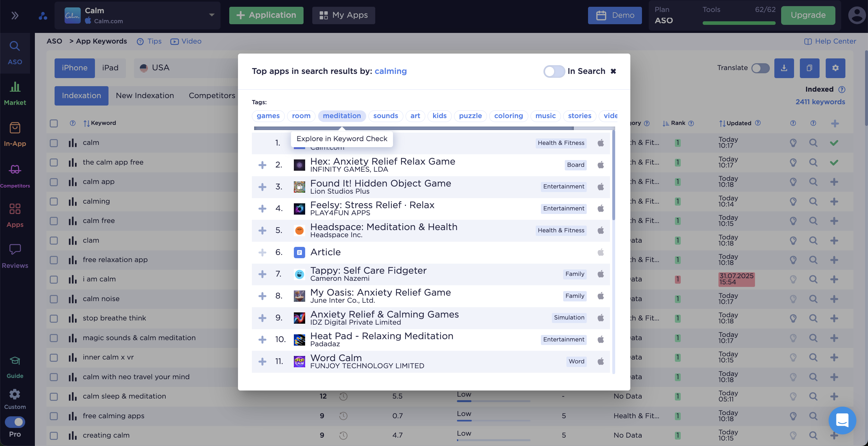Open In-App section in sidebar
This screenshot has height=446, width=868.
[x=15, y=134]
